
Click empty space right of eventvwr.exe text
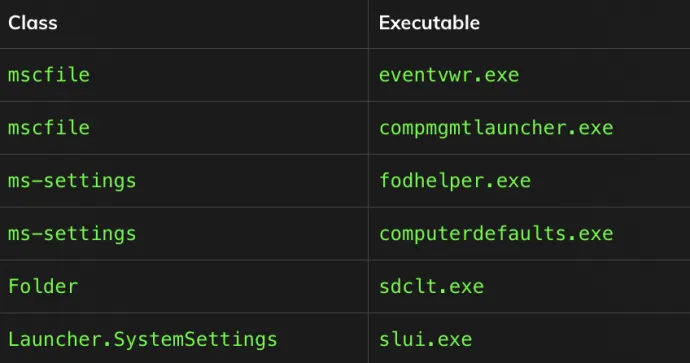(603, 75)
